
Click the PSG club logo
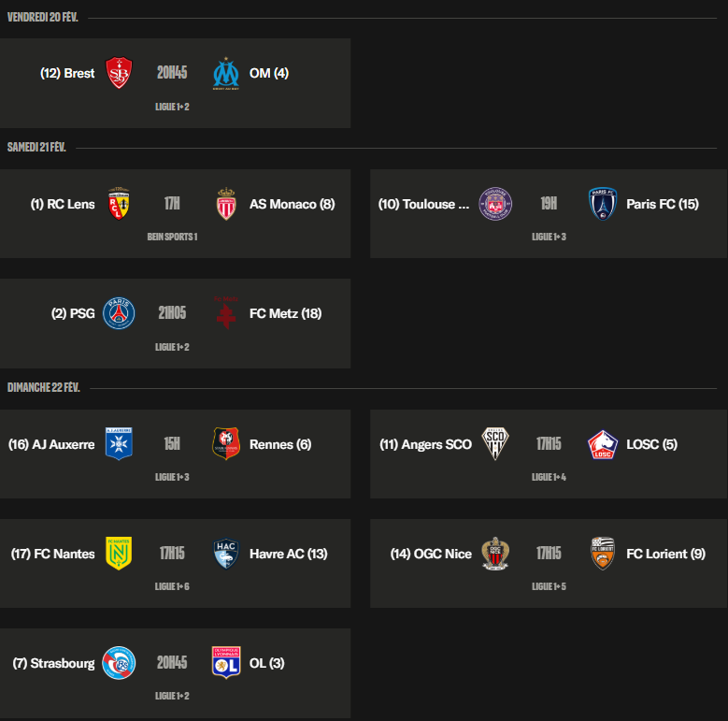[119, 313]
